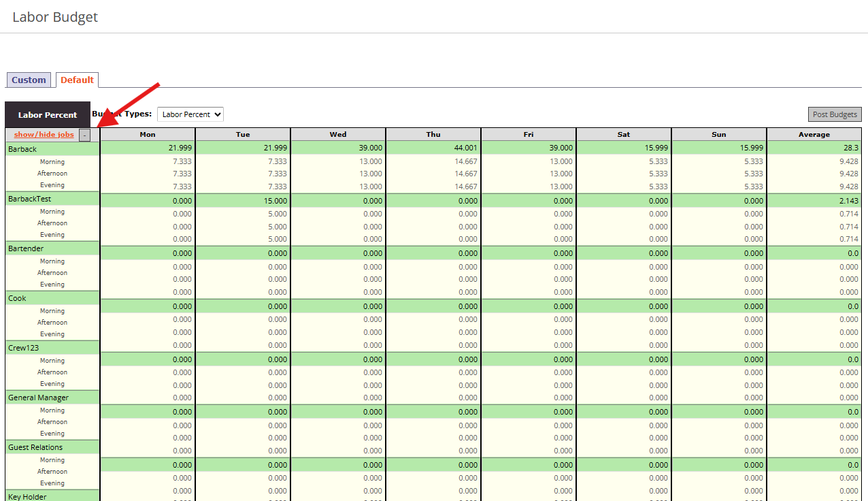Image resolution: width=868 pixels, height=501 pixels.
Task: Select the Bartender job row label
Action: coord(52,248)
